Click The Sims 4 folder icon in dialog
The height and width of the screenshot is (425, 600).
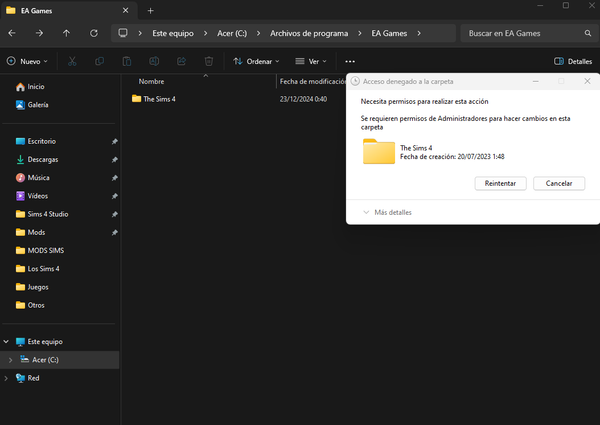[x=379, y=151]
